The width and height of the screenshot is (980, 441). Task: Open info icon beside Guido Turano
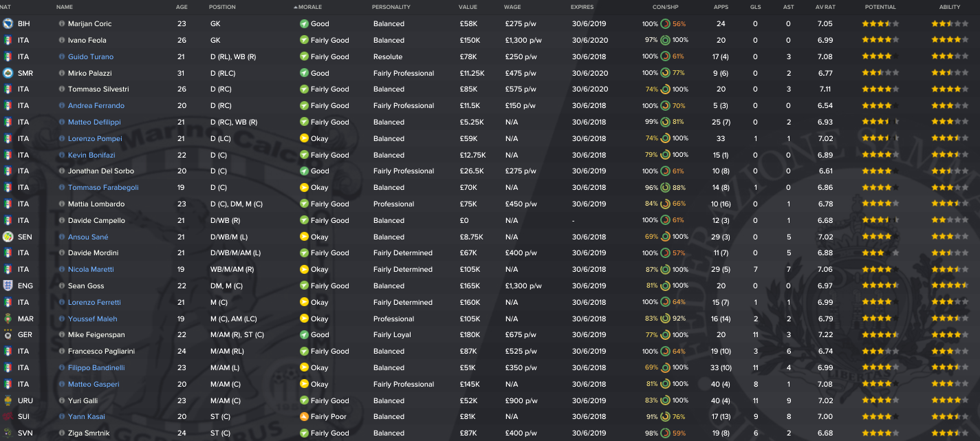click(62, 56)
